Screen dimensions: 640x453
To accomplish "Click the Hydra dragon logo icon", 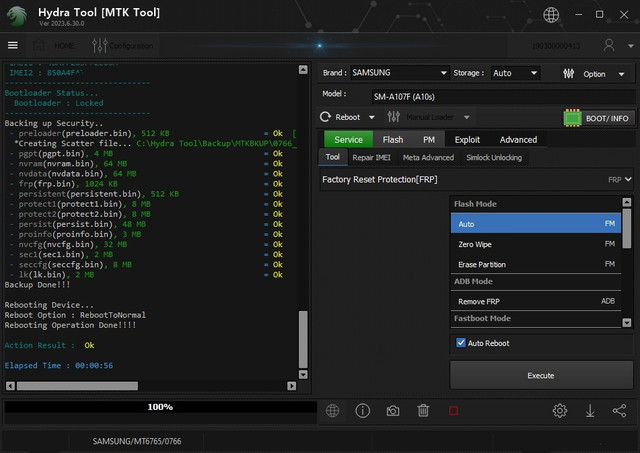I will [x=17, y=16].
